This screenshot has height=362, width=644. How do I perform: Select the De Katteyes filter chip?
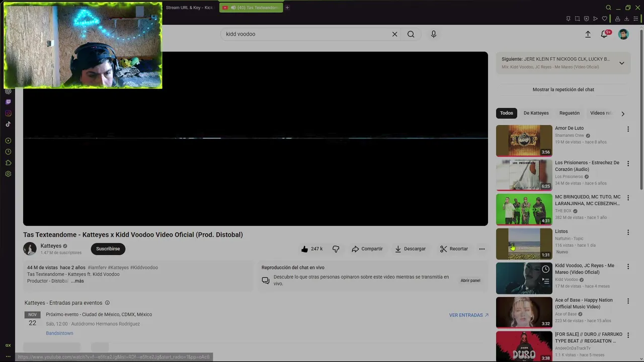[536, 113]
